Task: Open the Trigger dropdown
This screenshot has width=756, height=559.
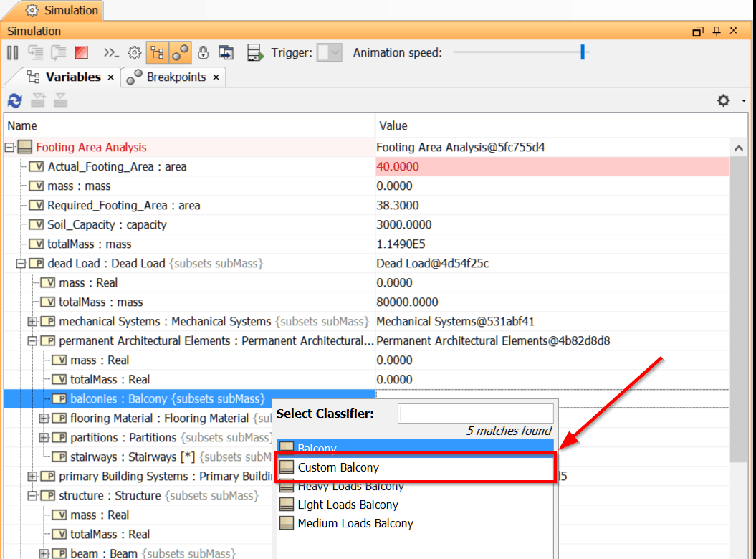Action: point(330,52)
